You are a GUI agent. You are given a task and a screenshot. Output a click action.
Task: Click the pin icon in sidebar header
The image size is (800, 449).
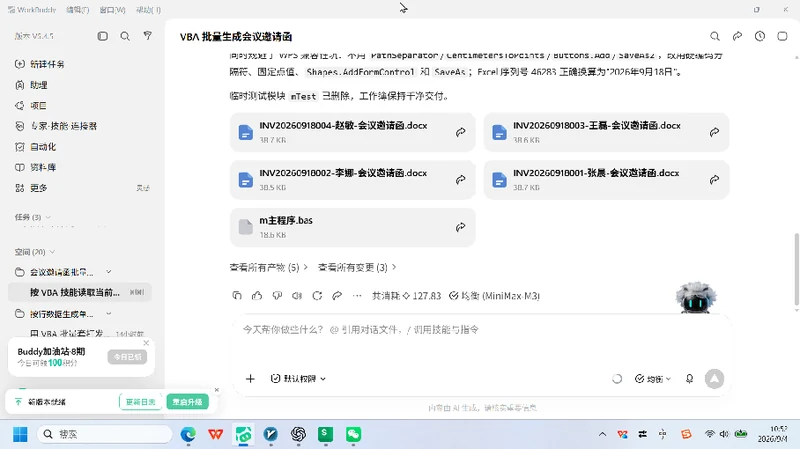(147, 36)
